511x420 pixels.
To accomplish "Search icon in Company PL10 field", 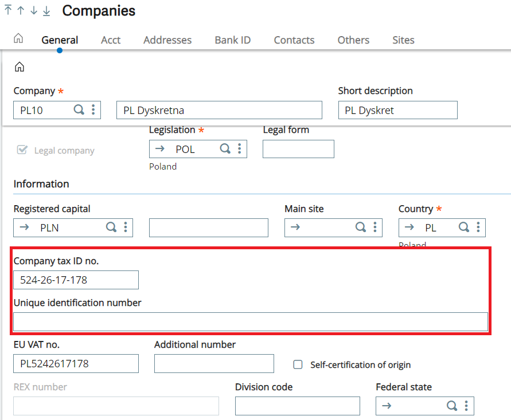I will 79,109.
